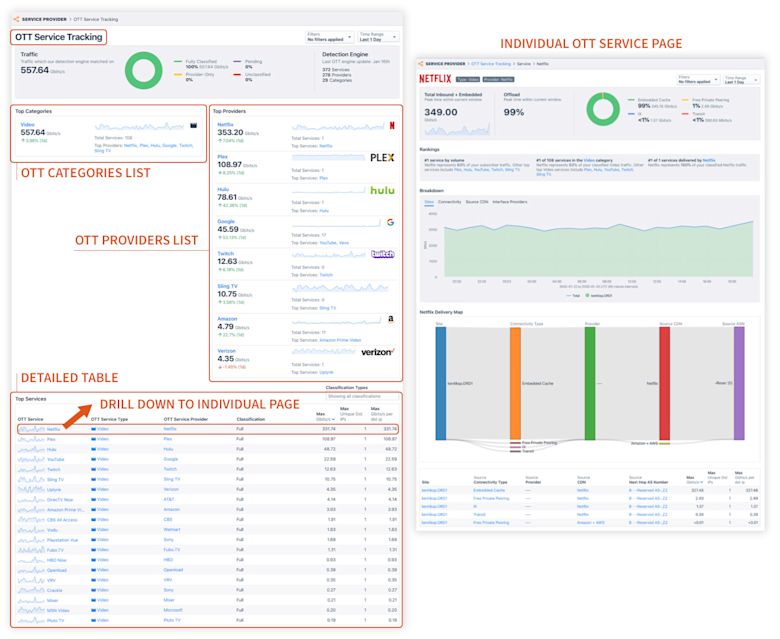Open the Hulu provider name link in Top Providers
The height and width of the screenshot is (639, 780).
coord(223,189)
